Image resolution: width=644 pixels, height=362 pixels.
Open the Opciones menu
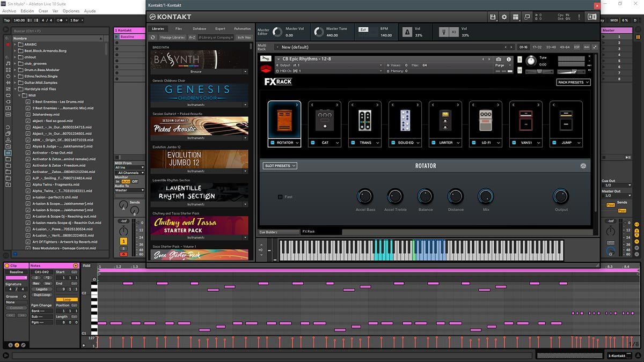[x=71, y=11]
